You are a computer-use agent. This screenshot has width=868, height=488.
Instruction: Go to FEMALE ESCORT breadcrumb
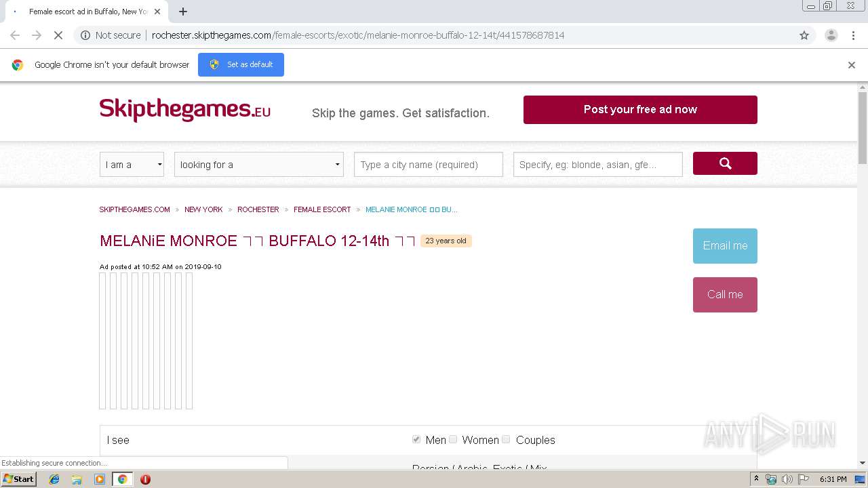pyautogui.click(x=322, y=209)
